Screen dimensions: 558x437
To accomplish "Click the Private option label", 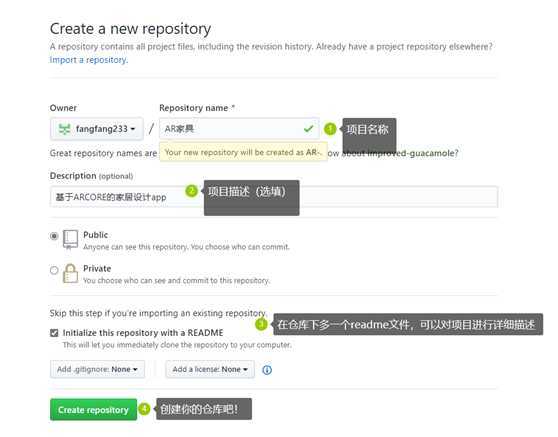I will tap(97, 268).
